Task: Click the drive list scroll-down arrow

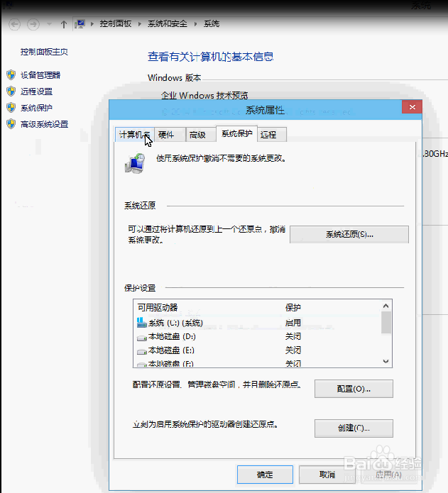Action: (x=386, y=362)
